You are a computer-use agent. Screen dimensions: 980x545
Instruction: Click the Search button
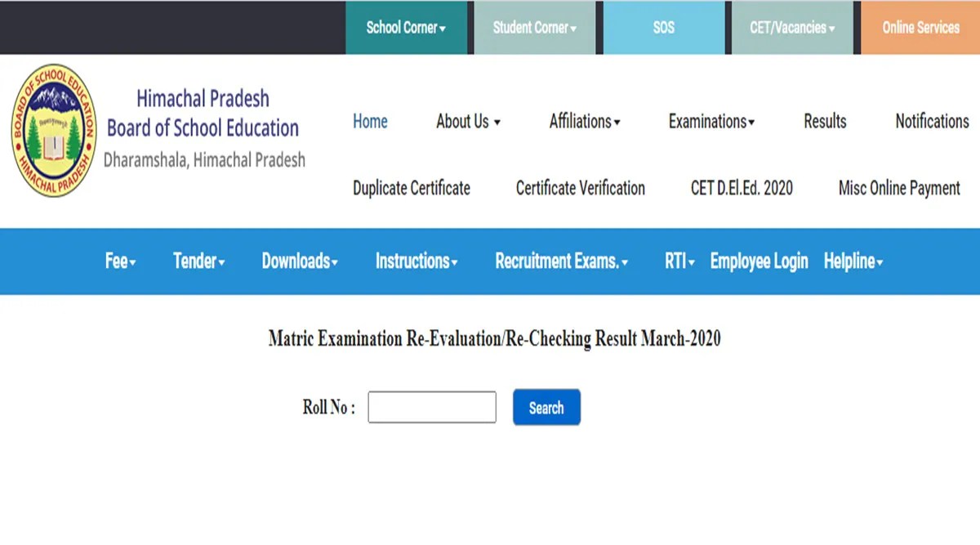pos(546,407)
